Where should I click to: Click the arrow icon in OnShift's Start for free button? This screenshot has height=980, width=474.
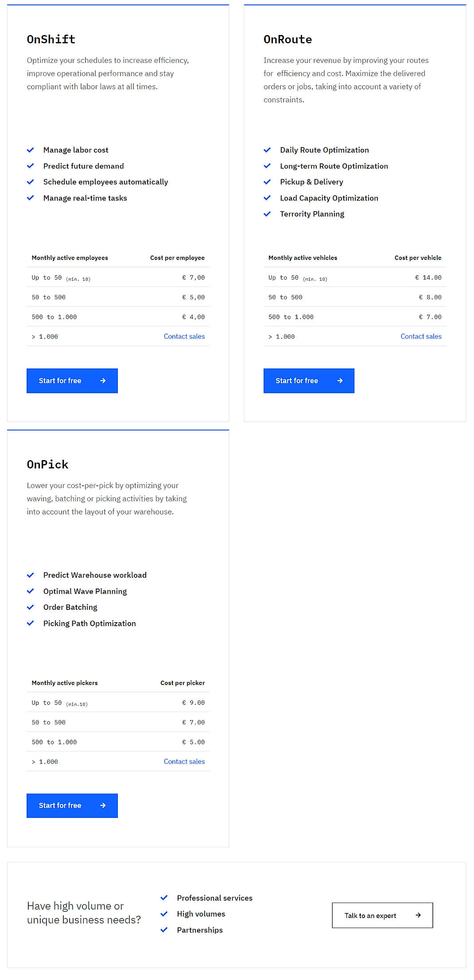tap(103, 380)
